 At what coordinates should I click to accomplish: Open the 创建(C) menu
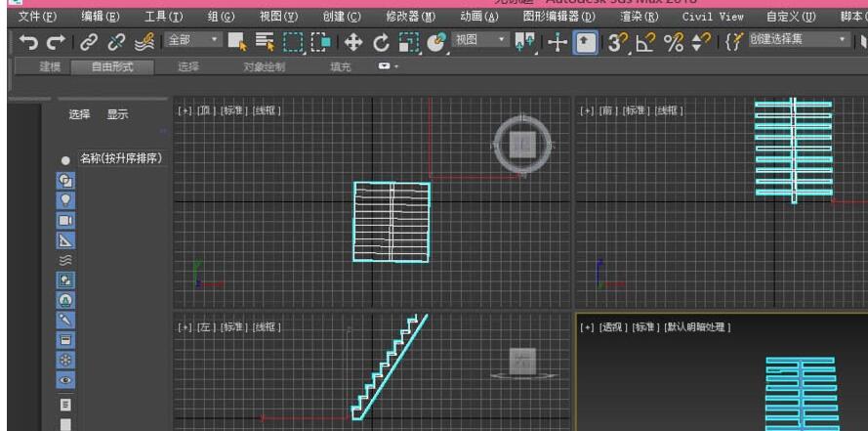point(342,17)
